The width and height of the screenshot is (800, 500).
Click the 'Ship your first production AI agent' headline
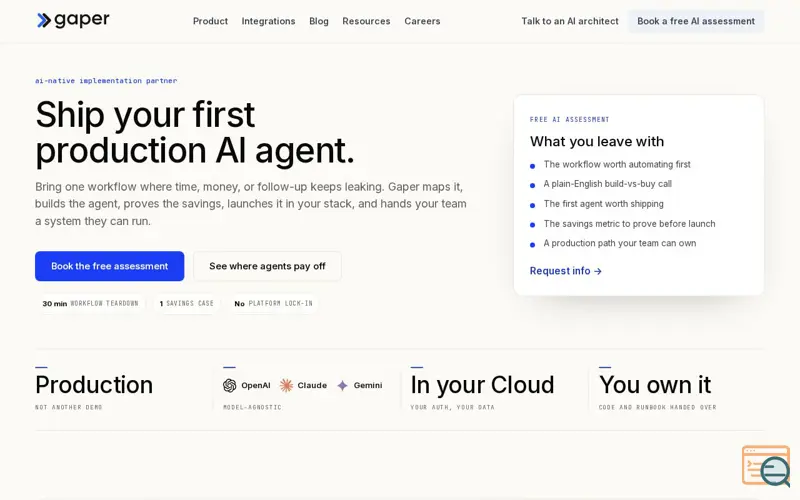[x=195, y=132]
